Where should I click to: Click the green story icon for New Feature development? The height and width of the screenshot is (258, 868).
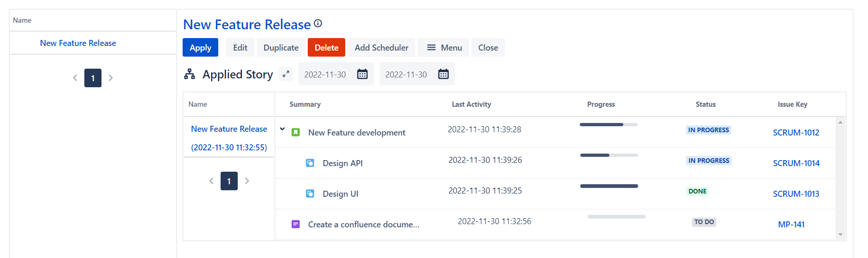(296, 133)
